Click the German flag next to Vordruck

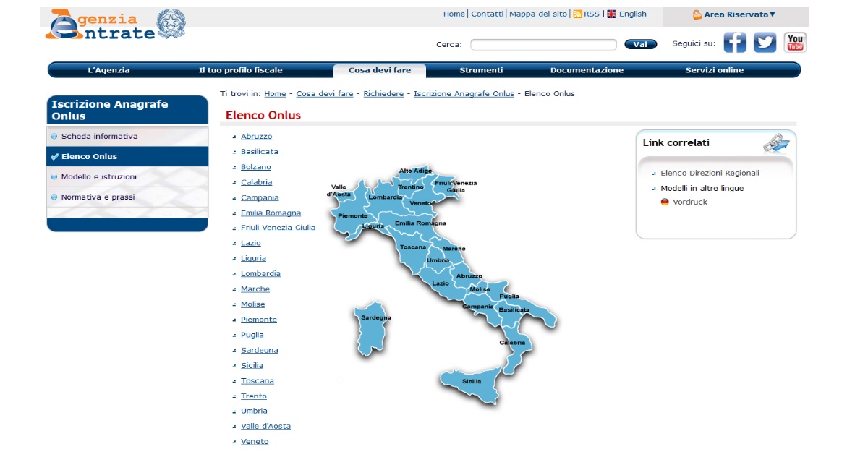pyautogui.click(x=665, y=202)
